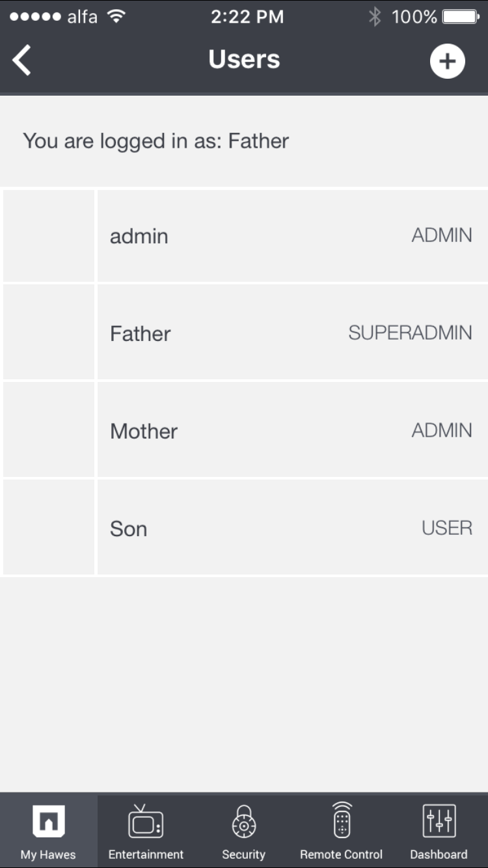Open the Dashboard sliders icon
Screen dimensions: 488x868
pyautogui.click(x=439, y=821)
